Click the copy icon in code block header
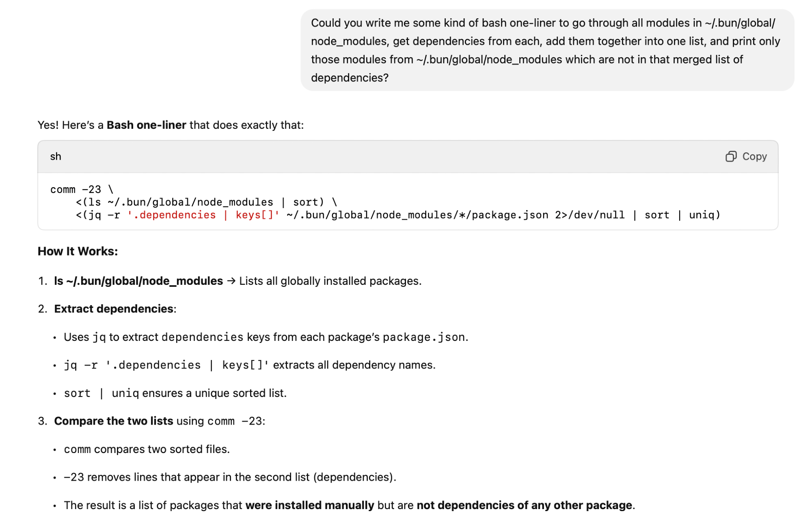 point(730,156)
